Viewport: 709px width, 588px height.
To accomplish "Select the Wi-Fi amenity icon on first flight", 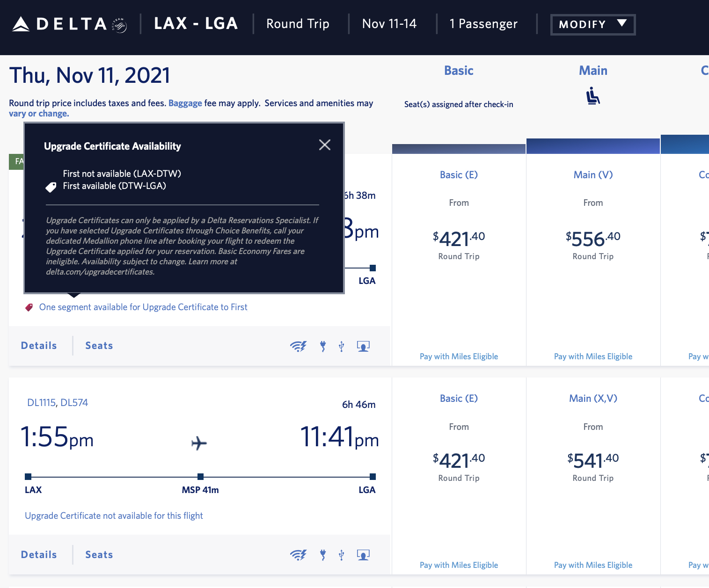I will tap(298, 346).
